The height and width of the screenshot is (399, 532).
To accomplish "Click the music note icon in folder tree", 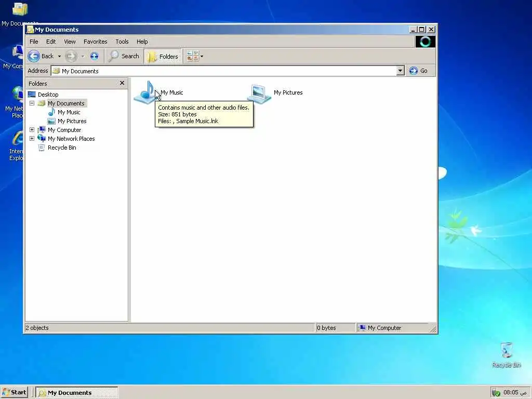I will pos(51,112).
